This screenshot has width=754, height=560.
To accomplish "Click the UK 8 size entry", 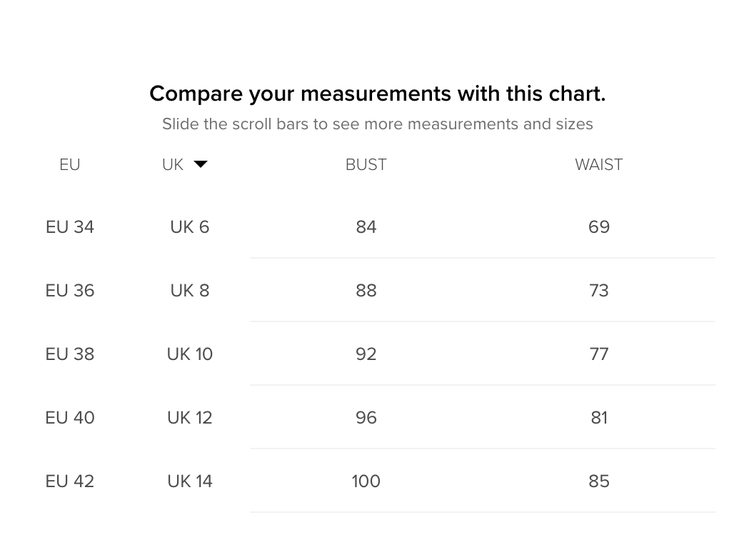I will point(189,290).
